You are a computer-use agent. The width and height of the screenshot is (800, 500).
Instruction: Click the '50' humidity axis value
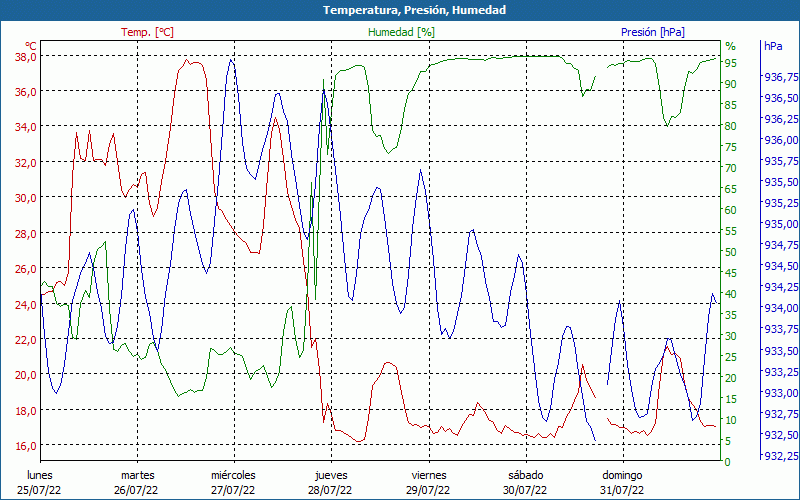point(731,252)
